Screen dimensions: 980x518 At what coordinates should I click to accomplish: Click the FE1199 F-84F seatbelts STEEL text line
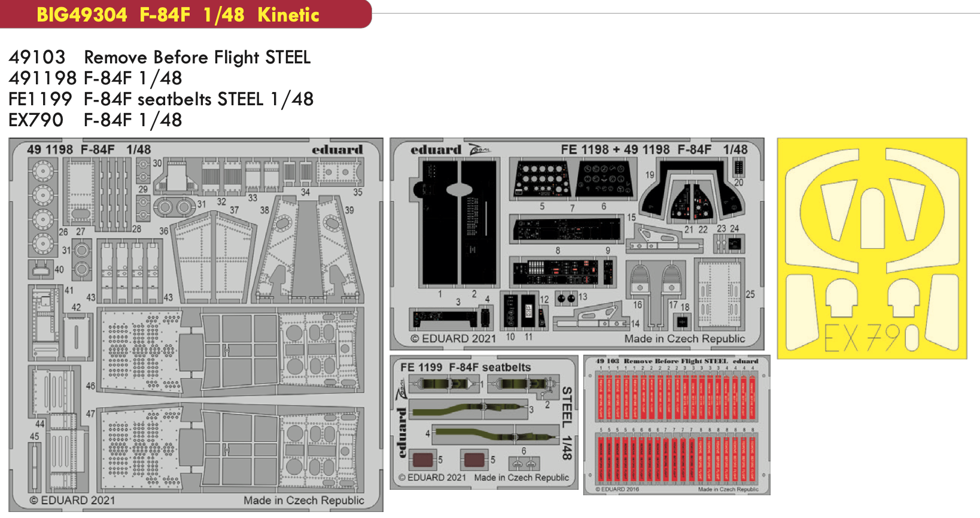[161, 99]
